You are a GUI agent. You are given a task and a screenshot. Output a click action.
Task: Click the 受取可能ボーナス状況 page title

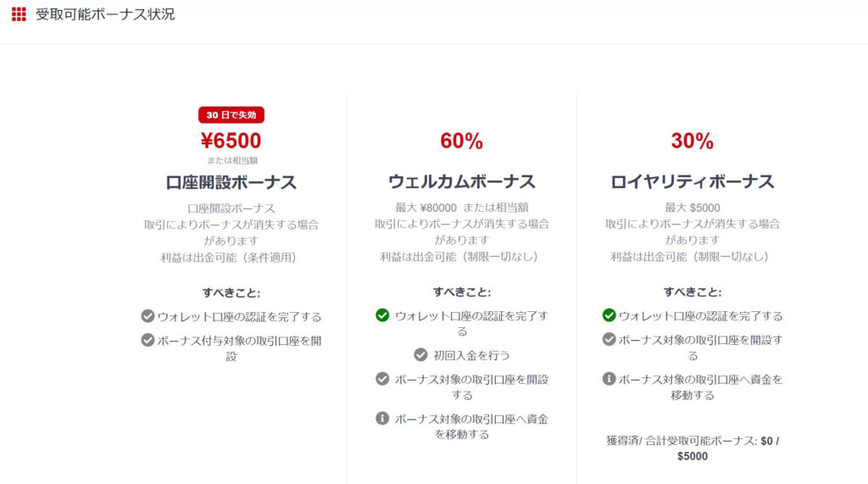105,14
